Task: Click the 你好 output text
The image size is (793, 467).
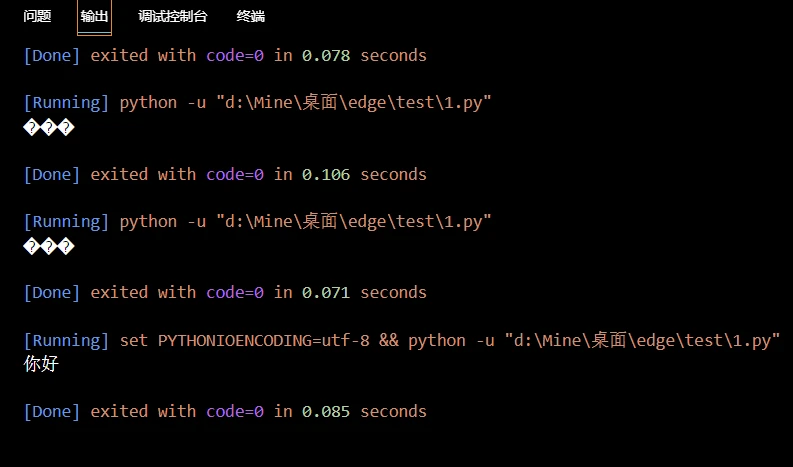Action: point(41,364)
